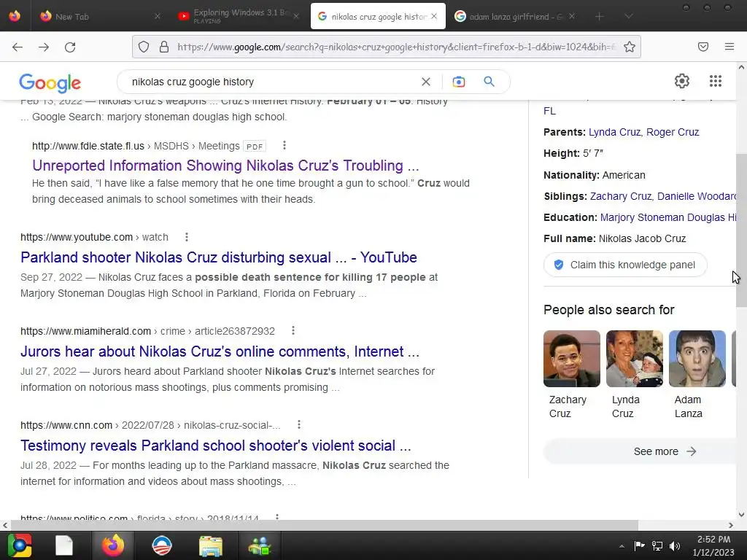Viewport: 747px width, 560px height.
Task: Open Danielle Woodard sibling link
Action: coord(697,196)
